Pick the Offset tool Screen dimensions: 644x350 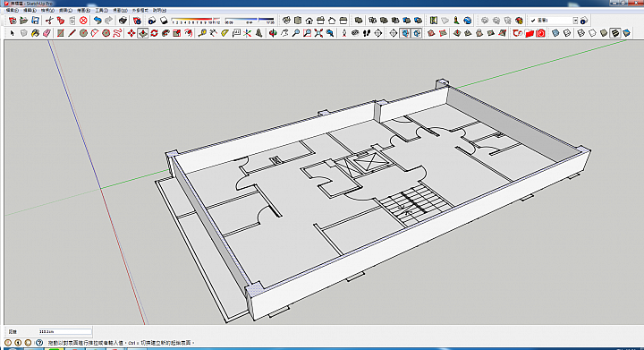[x=188, y=33]
